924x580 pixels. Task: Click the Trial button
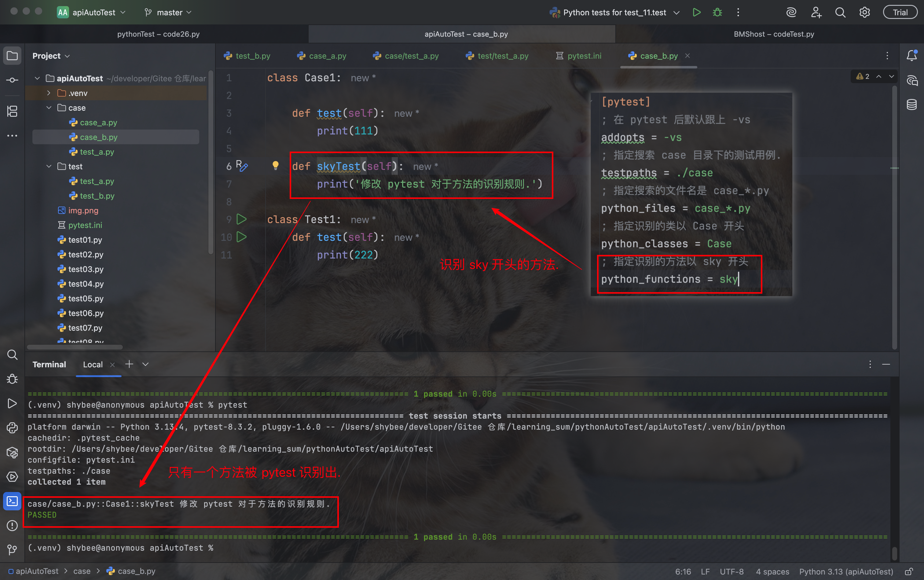coord(900,12)
